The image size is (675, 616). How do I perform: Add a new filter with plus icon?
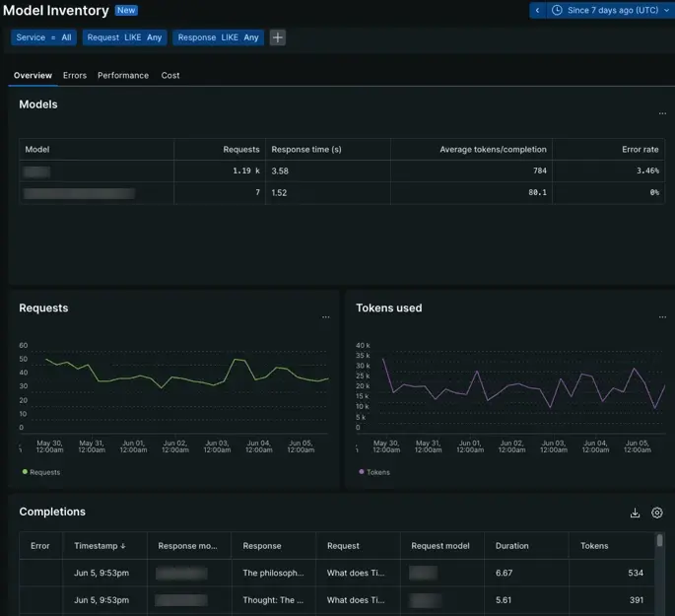click(278, 37)
